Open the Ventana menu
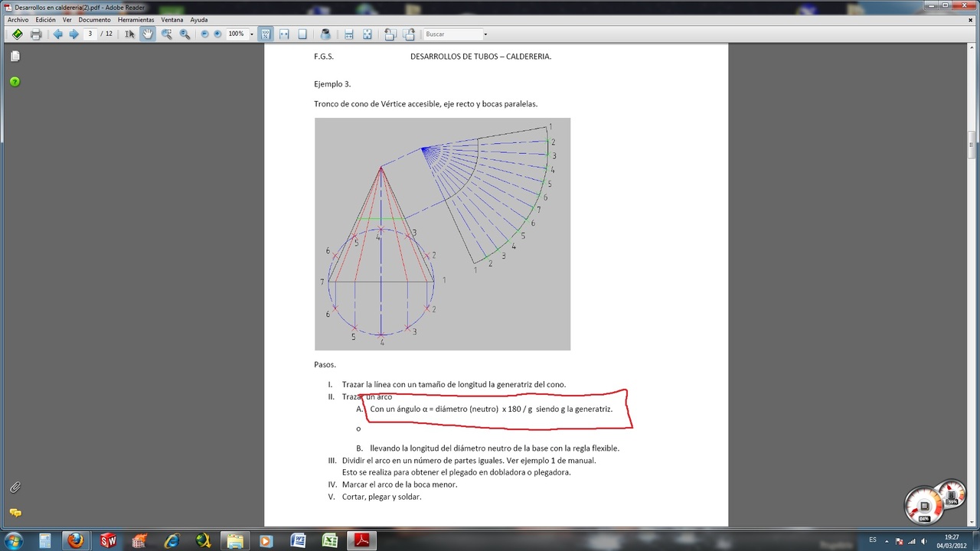 pos(172,20)
